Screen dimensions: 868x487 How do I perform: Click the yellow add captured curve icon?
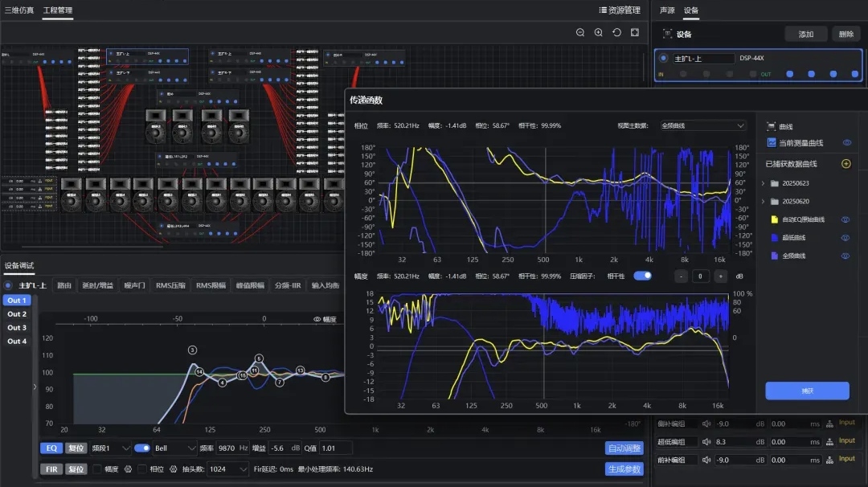(845, 164)
